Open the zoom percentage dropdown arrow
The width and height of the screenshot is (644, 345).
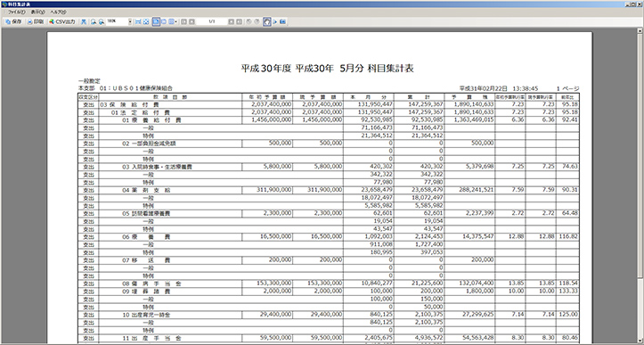[130, 21]
